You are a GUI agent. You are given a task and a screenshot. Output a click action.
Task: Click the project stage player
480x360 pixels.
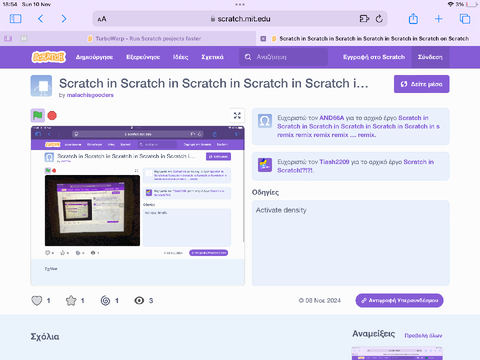138,206
